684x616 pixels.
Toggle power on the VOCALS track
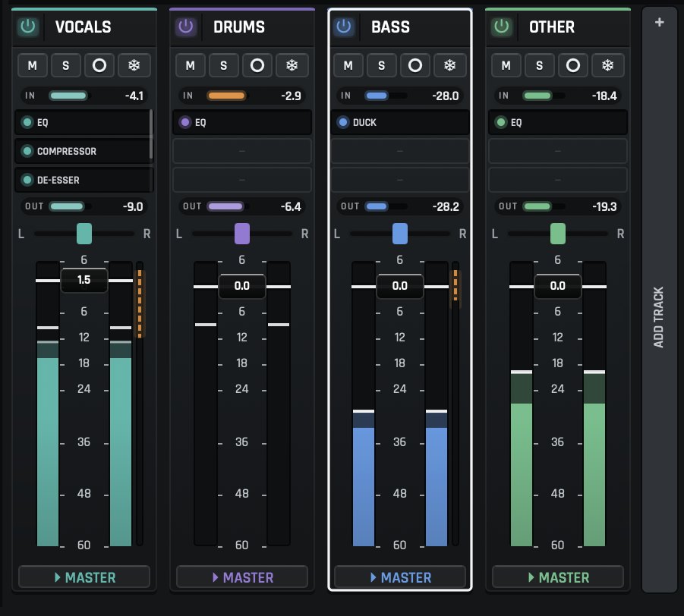[x=28, y=27]
